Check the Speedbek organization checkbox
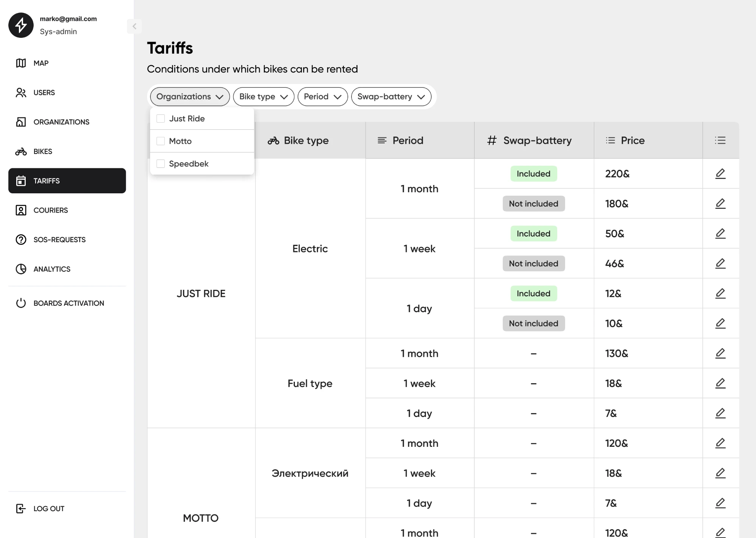Image resolution: width=756 pixels, height=538 pixels. click(x=161, y=164)
